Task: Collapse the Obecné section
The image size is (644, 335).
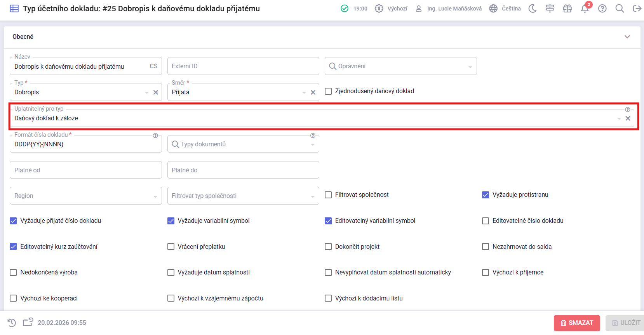Action: (x=627, y=37)
